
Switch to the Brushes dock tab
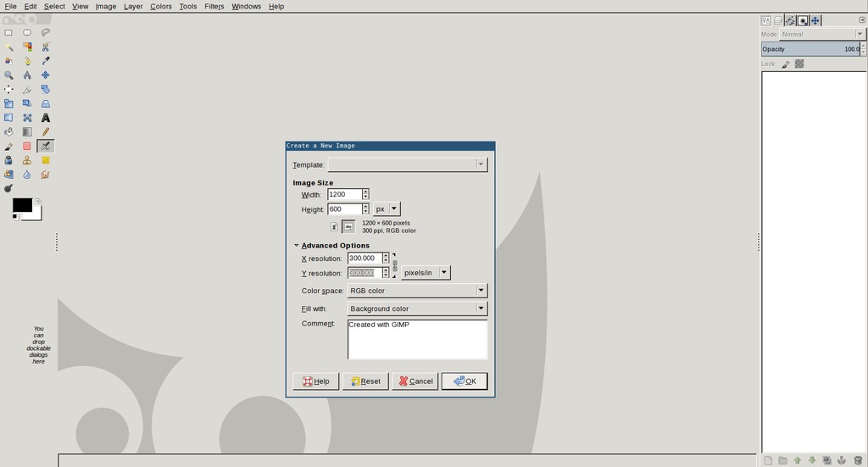pos(803,20)
